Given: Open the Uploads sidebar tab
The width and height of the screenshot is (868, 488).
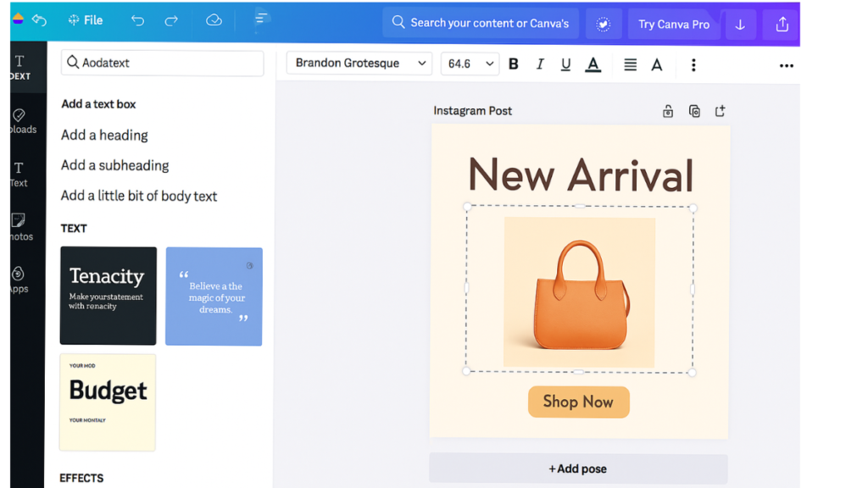Looking at the screenshot, I should [x=21, y=121].
